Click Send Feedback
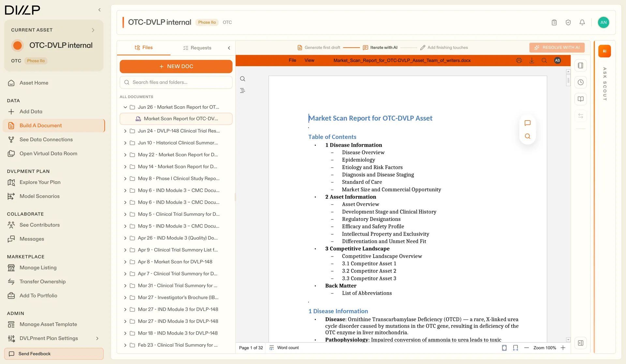The height and width of the screenshot is (364, 626). (x=54, y=354)
